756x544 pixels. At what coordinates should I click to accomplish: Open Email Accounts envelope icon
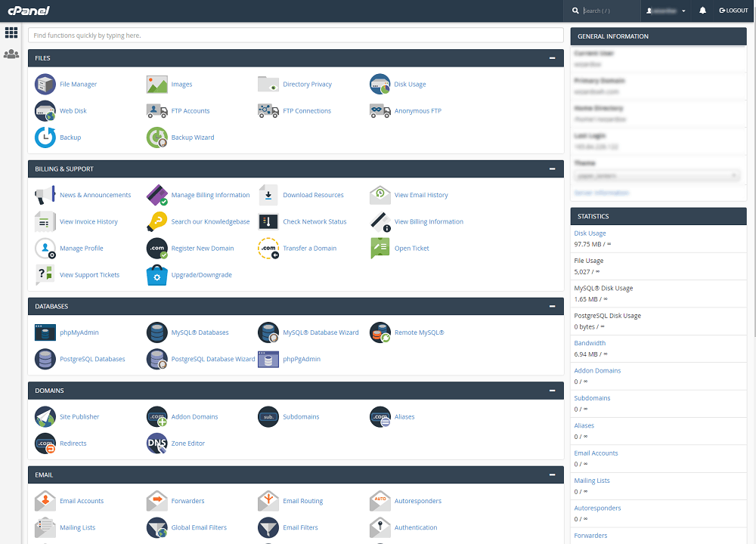(45, 501)
